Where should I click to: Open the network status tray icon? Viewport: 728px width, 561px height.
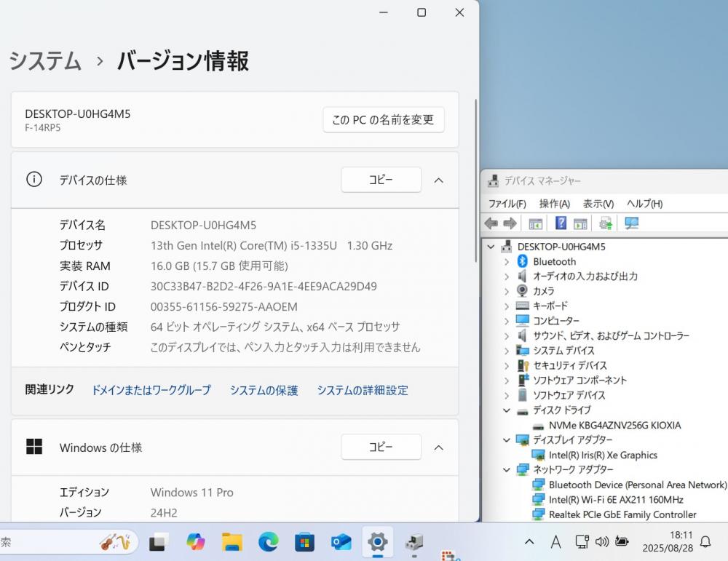pos(582,541)
